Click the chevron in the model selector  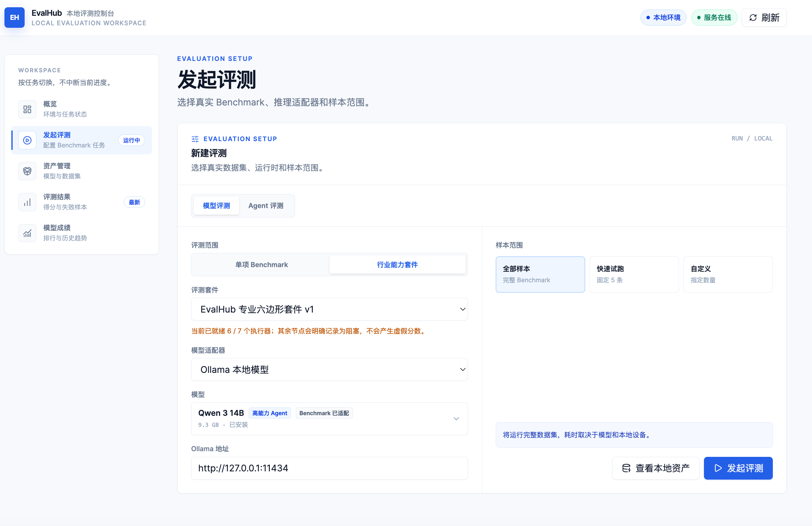[x=456, y=419]
